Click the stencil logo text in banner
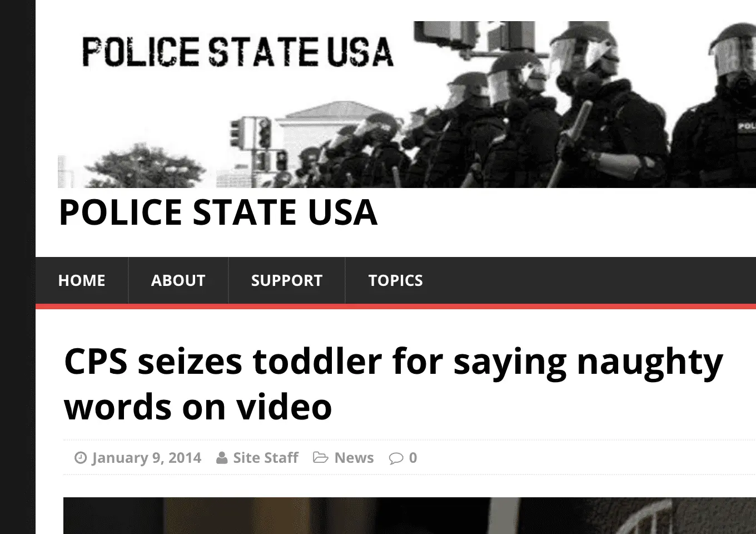This screenshot has width=756, height=534. coord(237,52)
